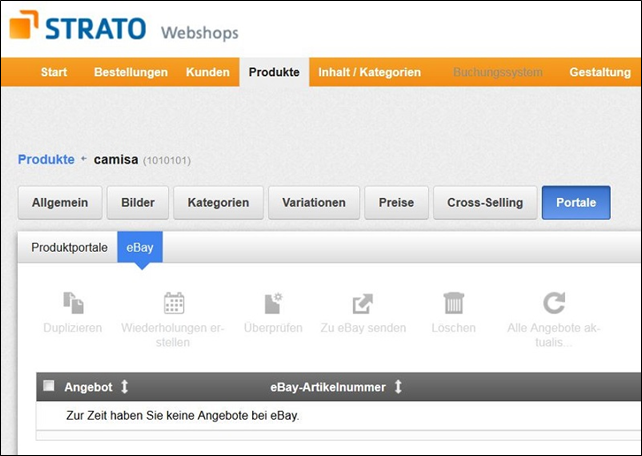Click the Löschen label
This screenshot has height=456, width=642.
point(454,328)
